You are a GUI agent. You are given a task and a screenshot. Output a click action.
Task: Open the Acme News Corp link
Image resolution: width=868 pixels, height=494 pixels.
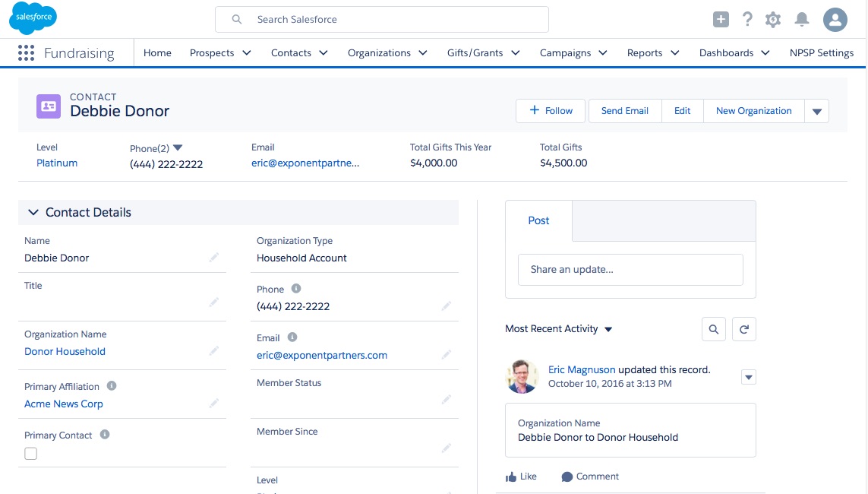point(64,404)
